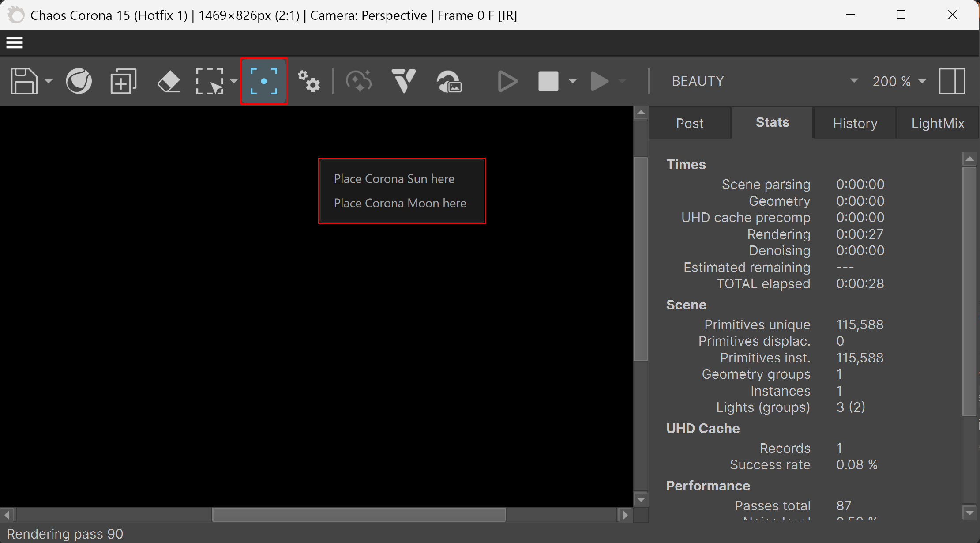Open the hamburger main menu

pyautogui.click(x=14, y=43)
